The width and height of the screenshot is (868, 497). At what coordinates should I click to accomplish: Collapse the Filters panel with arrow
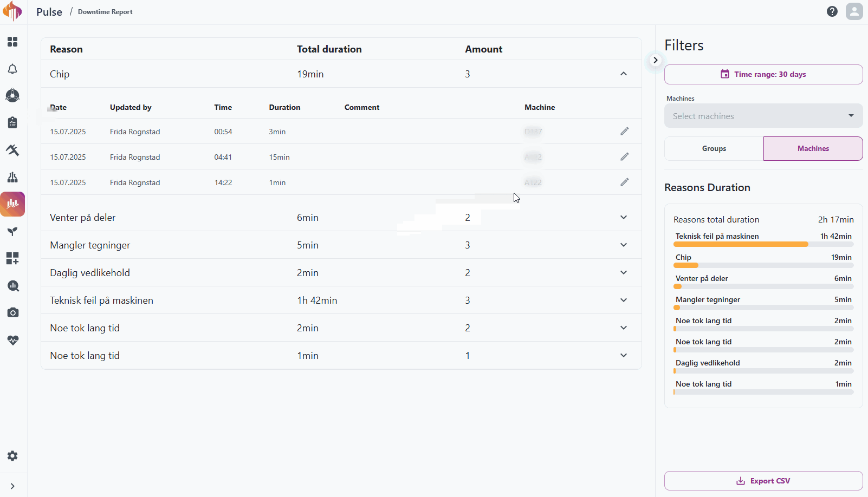(656, 60)
